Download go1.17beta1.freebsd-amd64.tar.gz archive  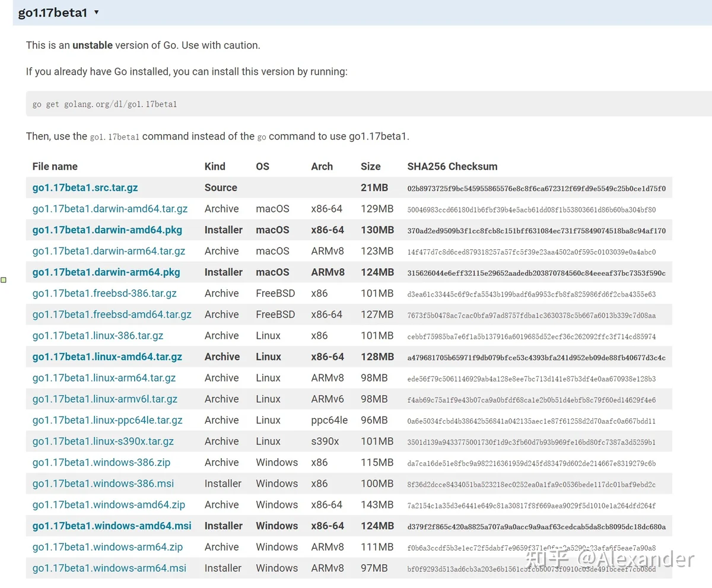(x=112, y=314)
